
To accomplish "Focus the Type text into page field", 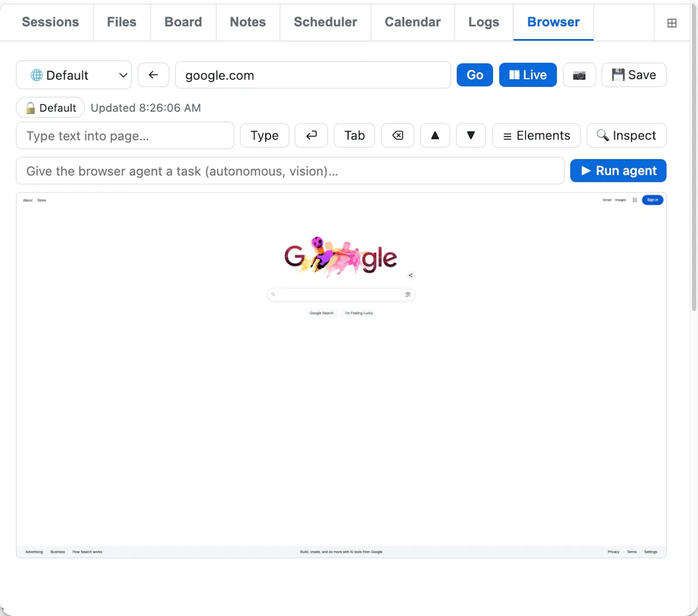I will [x=125, y=136].
